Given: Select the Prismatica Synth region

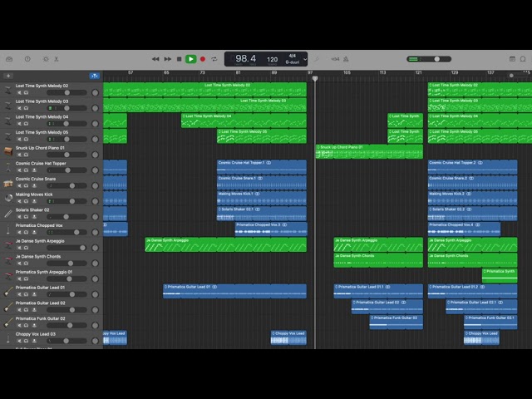Looking at the screenshot, I should pos(500,275).
